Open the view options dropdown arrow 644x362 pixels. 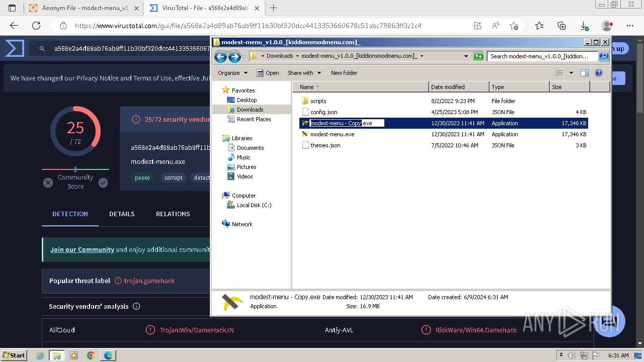click(x=571, y=73)
